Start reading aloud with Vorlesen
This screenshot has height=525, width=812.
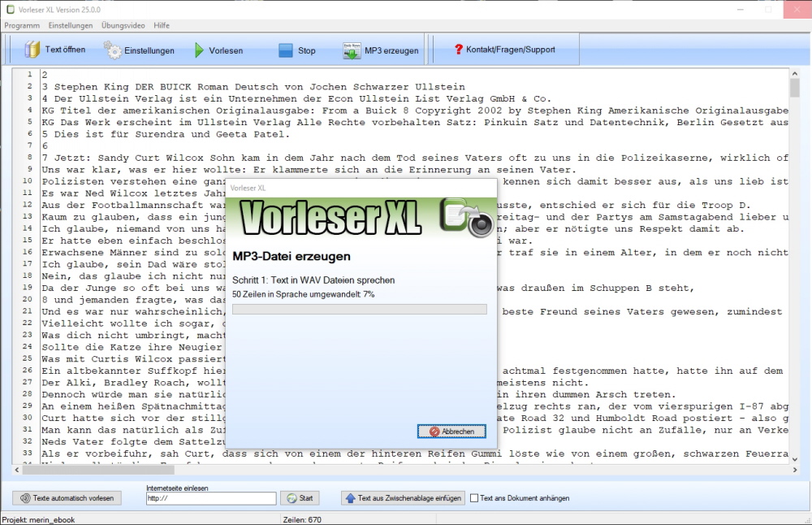(218, 50)
